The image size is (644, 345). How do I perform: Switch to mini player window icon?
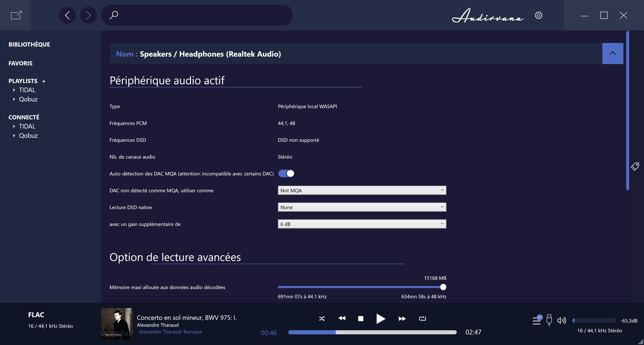tap(16, 15)
